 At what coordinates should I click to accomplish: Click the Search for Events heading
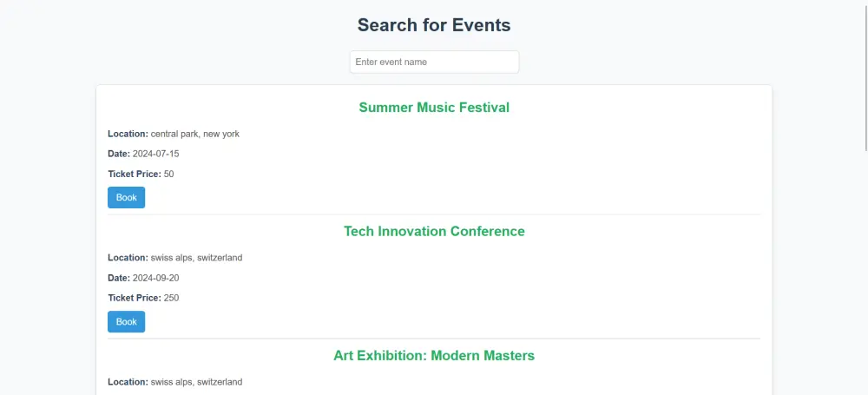[x=434, y=25]
